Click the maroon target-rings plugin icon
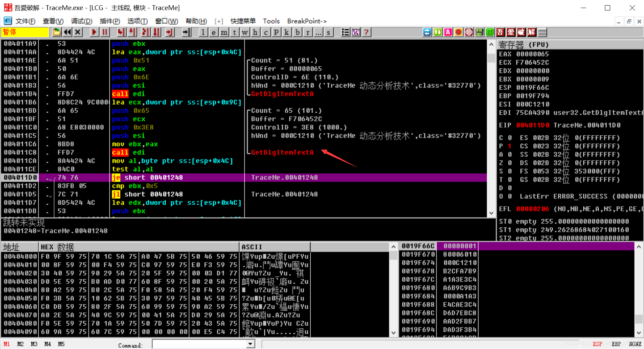644x349 pixels. [x=469, y=32]
